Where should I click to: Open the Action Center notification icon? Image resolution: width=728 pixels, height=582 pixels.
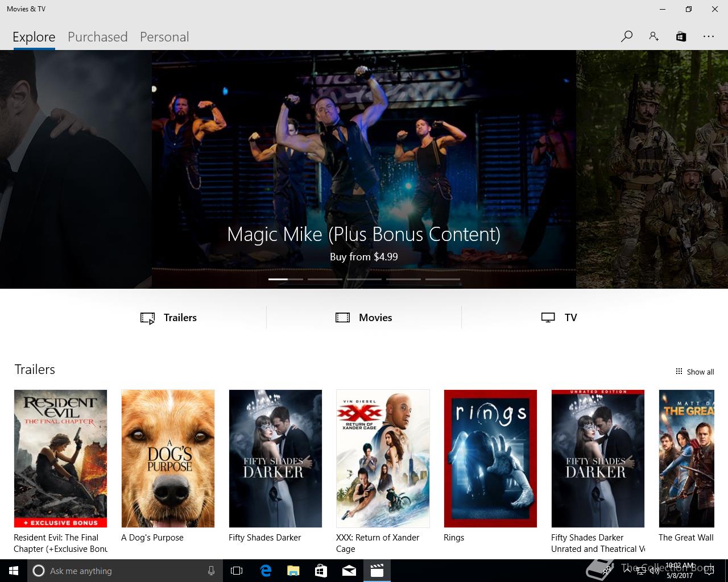pos(709,571)
